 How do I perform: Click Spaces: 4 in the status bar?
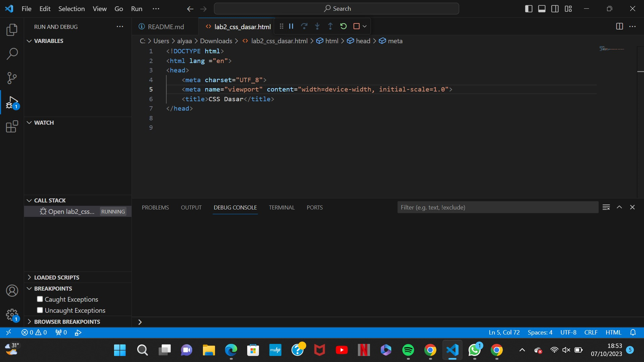click(x=540, y=332)
